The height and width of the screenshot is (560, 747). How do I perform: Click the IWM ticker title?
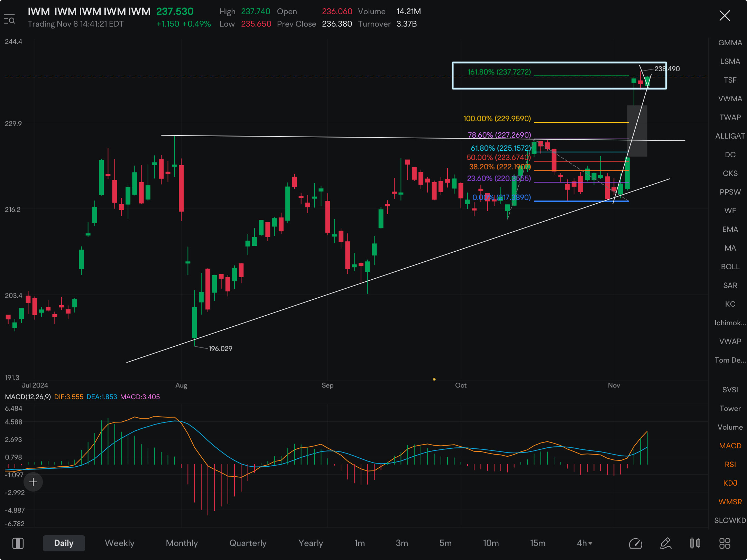click(x=89, y=11)
